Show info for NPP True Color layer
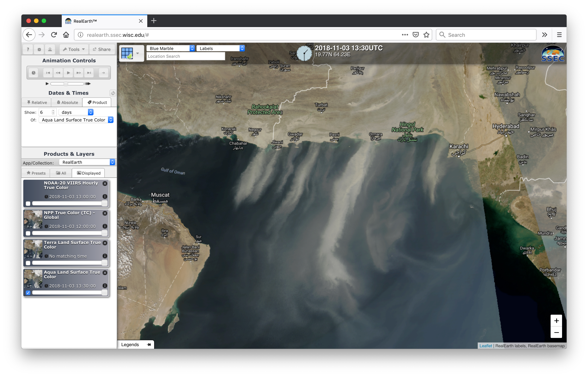The image size is (588, 377). (x=105, y=226)
